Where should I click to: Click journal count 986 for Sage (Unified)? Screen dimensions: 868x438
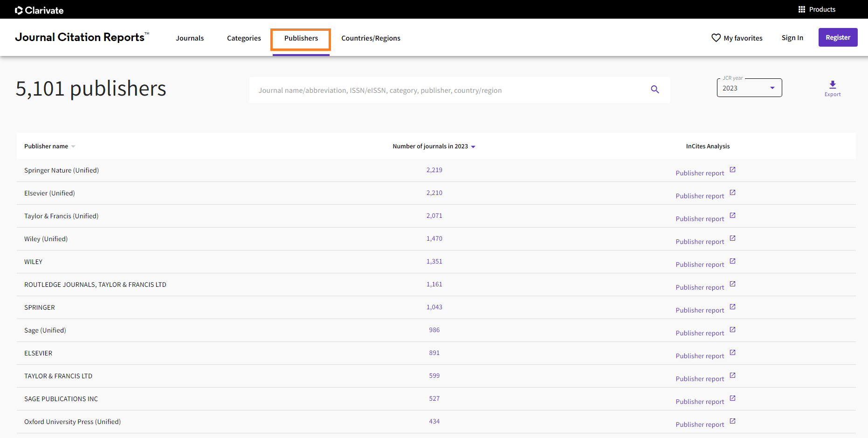click(x=434, y=330)
